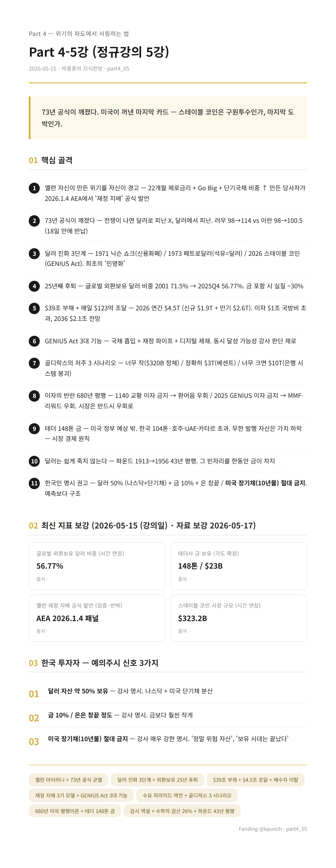This screenshot has width=336, height=868.
Task: Select the 감시 역설 + 수학적 검산 26% tag
Action: [182, 811]
